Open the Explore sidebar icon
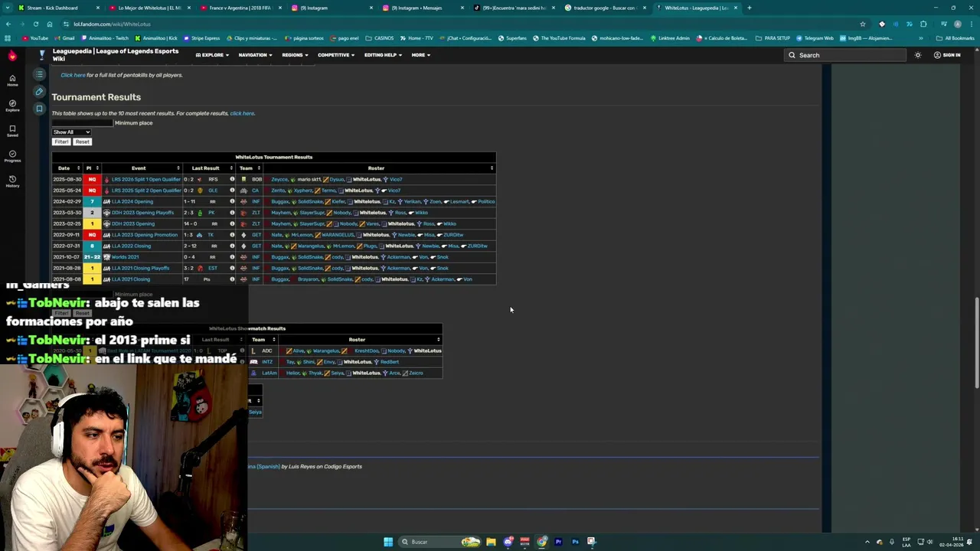This screenshot has width=980, height=551. pyautogui.click(x=12, y=106)
